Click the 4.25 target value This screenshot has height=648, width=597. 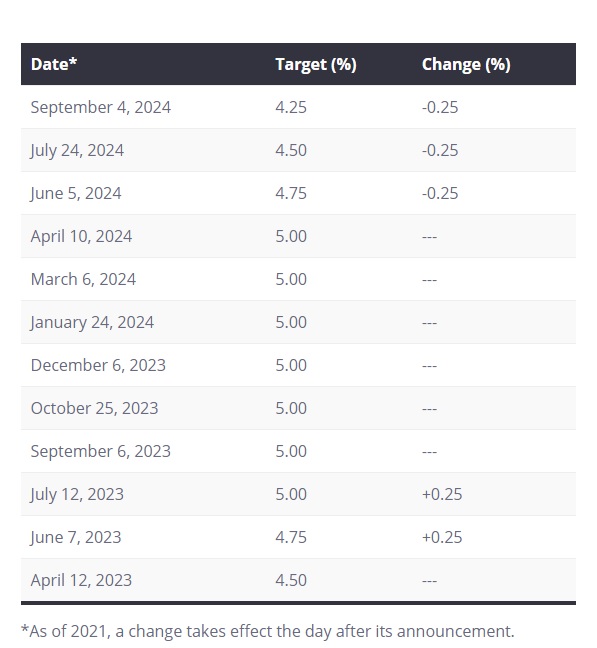click(291, 107)
